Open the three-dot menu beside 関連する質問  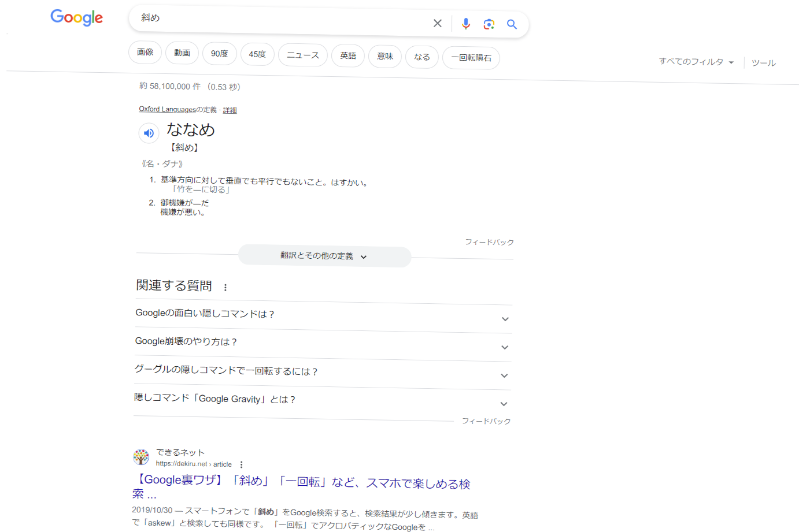click(x=225, y=287)
